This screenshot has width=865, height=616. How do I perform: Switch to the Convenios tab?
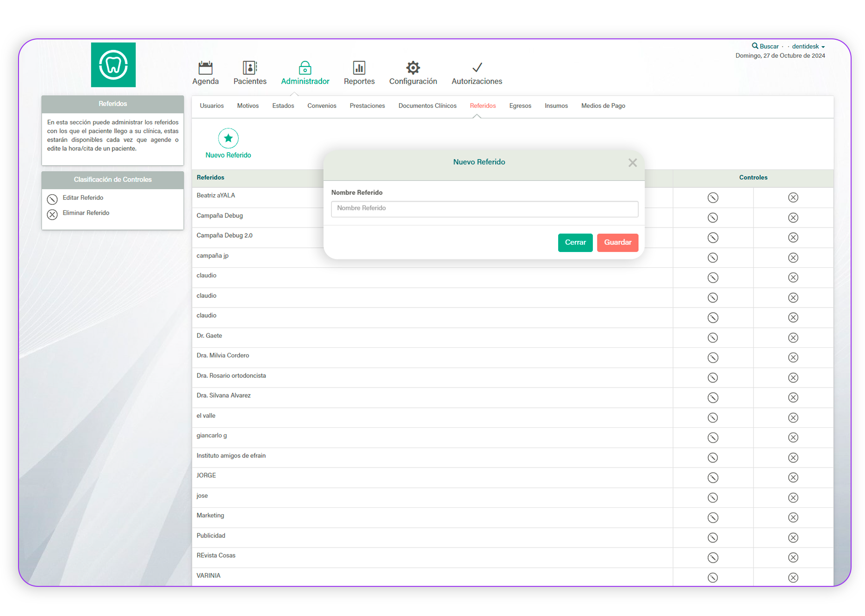coord(322,106)
